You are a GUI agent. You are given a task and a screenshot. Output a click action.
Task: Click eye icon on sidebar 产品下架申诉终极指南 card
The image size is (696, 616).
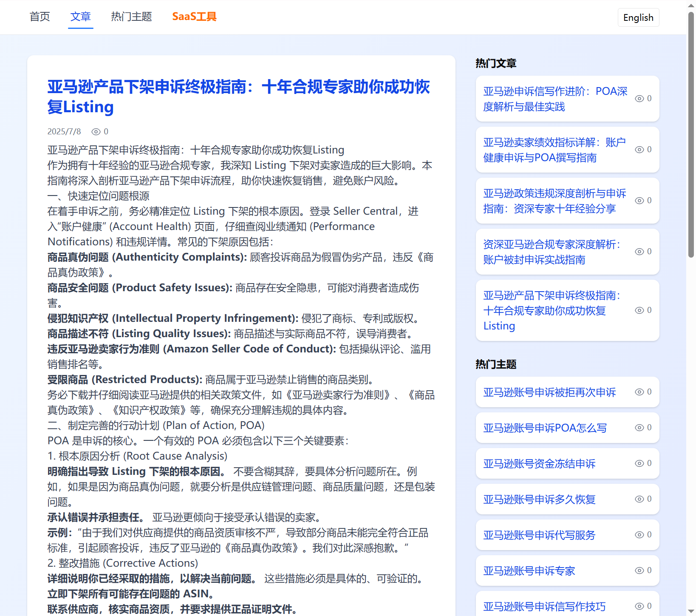[x=639, y=310]
